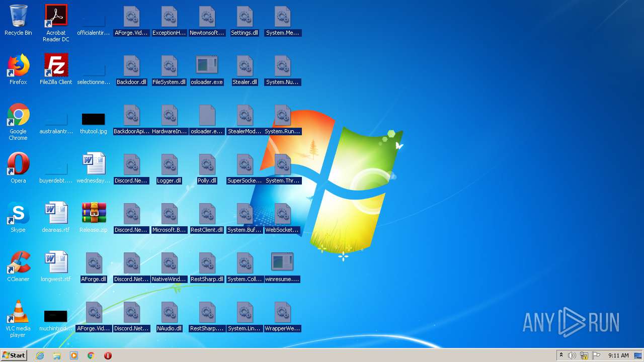The height and width of the screenshot is (362, 644).
Task: Select the buyerdebt... desktop item
Action: pyautogui.click(x=56, y=171)
